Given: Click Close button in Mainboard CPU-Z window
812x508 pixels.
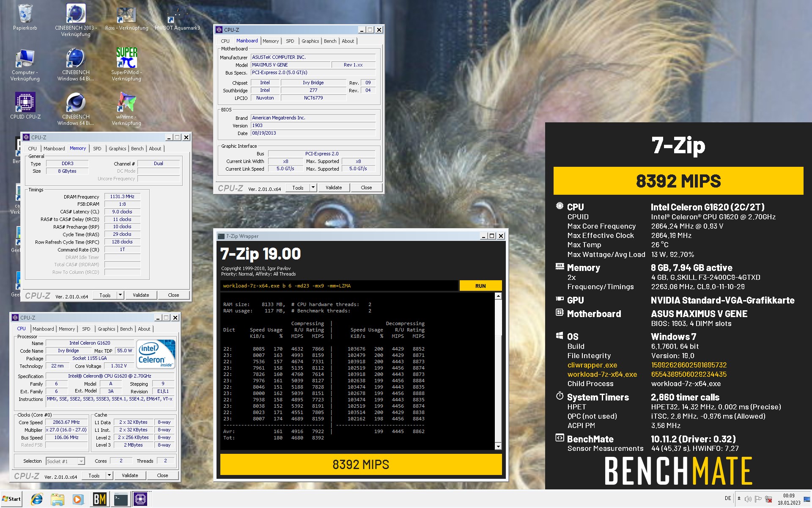Looking at the screenshot, I should pyautogui.click(x=366, y=188).
